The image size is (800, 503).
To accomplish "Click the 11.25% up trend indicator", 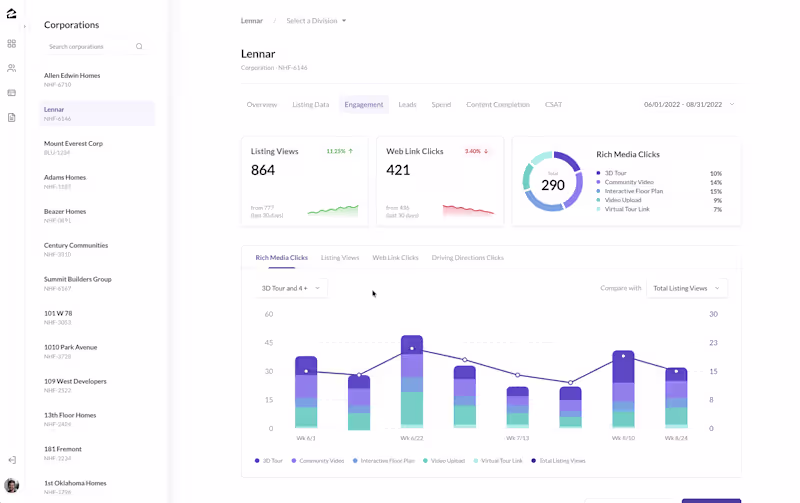I will (340, 151).
